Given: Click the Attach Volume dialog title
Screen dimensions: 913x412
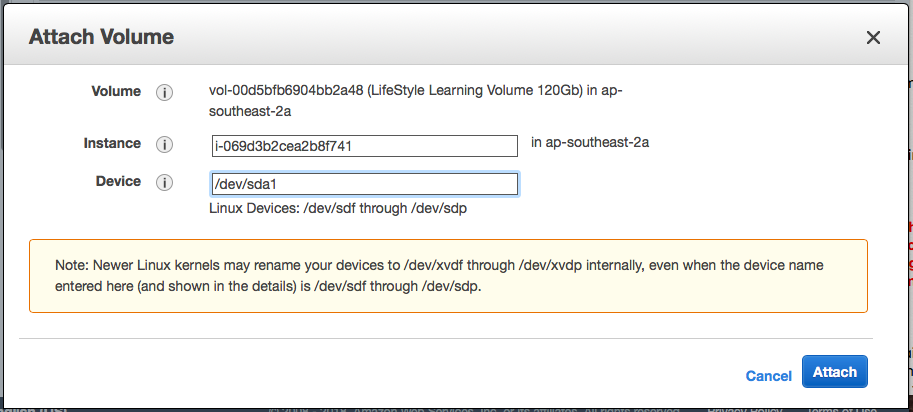Looking at the screenshot, I should [101, 37].
